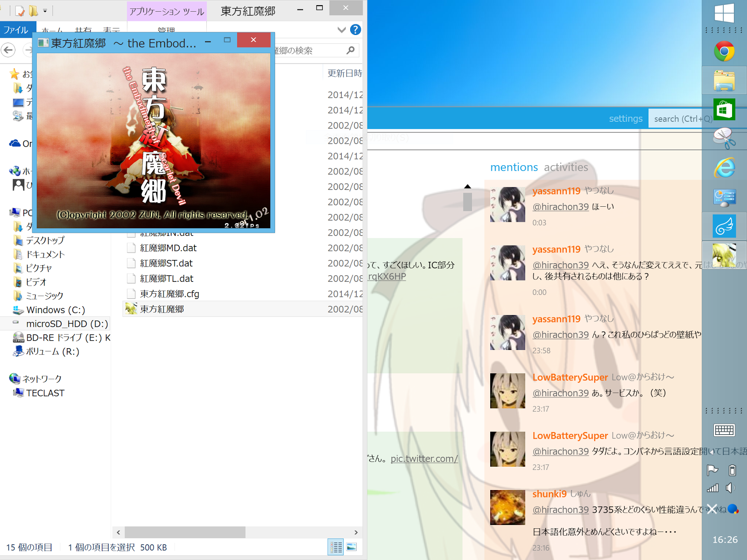Viewport: 747px width, 560px height.
Task: Open ピクチャ in the navigation pane
Action: [x=39, y=268]
